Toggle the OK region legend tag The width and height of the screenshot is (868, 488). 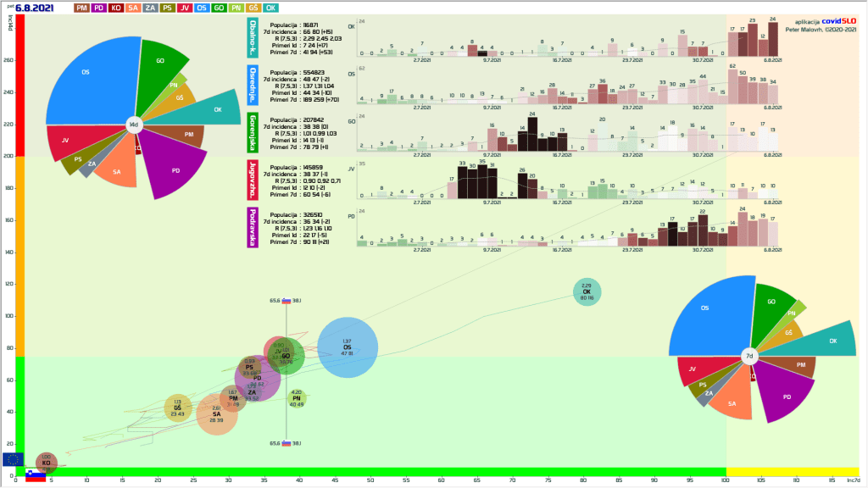pos(271,8)
